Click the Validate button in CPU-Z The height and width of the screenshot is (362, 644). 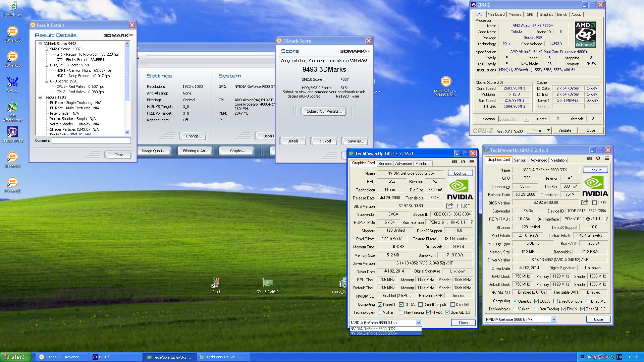[565, 130]
